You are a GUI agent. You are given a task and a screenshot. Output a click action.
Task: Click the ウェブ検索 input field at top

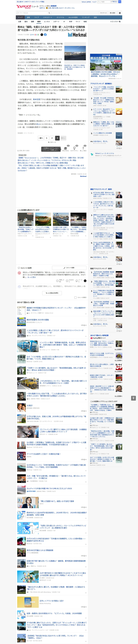click(104, 2)
